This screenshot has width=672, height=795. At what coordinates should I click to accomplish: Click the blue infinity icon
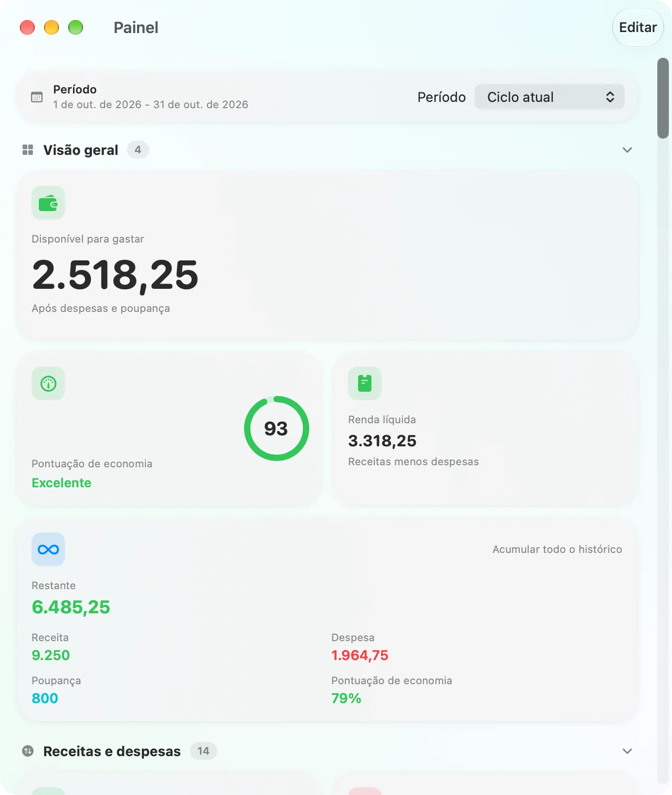(48, 549)
